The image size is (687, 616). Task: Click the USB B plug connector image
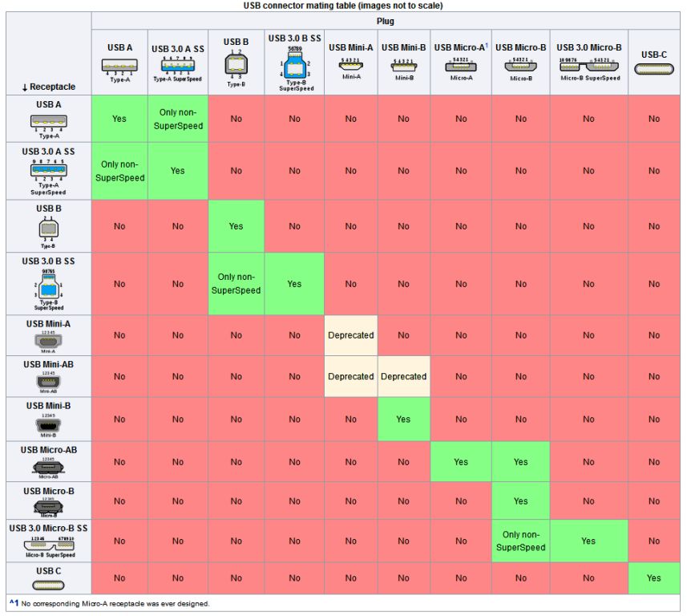coord(236,68)
